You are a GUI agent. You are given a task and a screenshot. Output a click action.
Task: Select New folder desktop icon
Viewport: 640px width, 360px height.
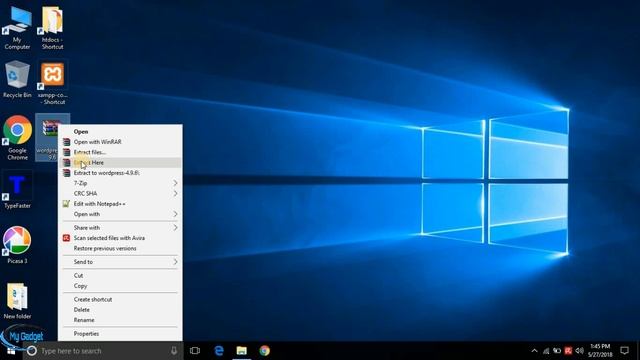[17, 301]
